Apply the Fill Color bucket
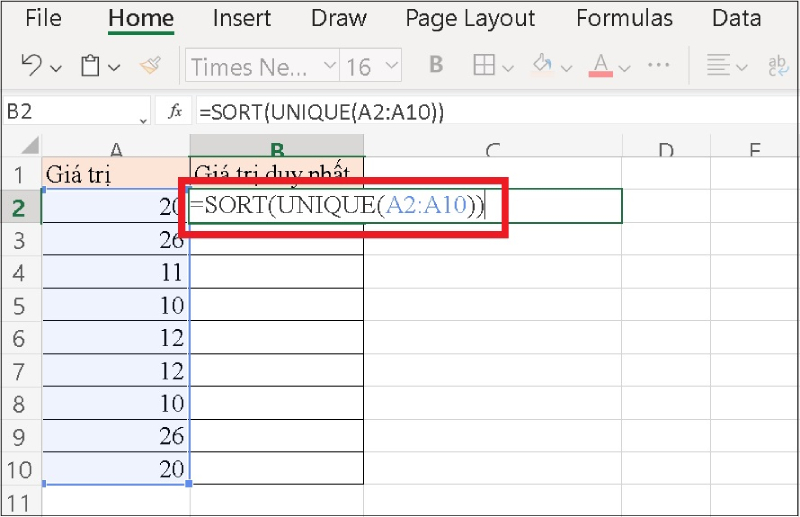The height and width of the screenshot is (517, 800). [x=542, y=66]
